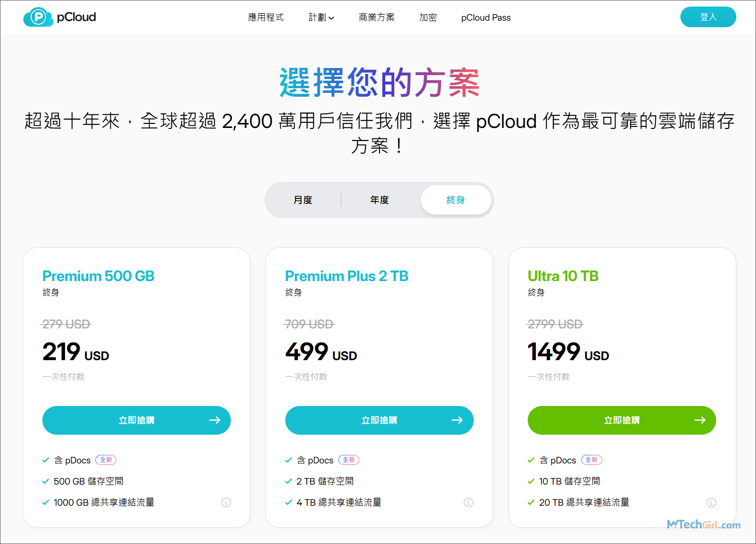Open info icon for 4 TB shared link traffic
The image size is (756, 544).
pyautogui.click(x=468, y=502)
